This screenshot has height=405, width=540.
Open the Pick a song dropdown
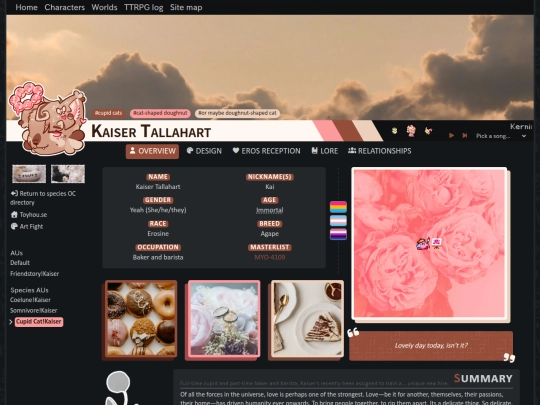[x=501, y=136]
